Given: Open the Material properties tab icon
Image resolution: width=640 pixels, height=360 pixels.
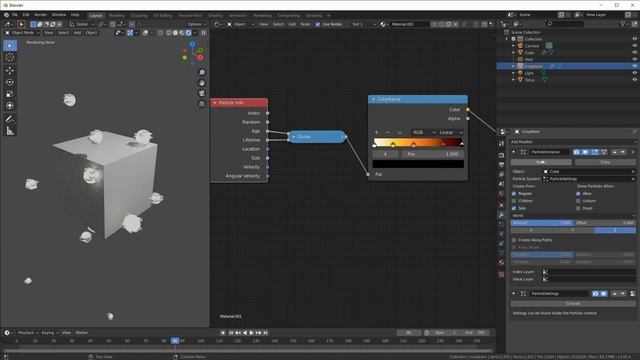Looking at the screenshot, I should [502, 262].
